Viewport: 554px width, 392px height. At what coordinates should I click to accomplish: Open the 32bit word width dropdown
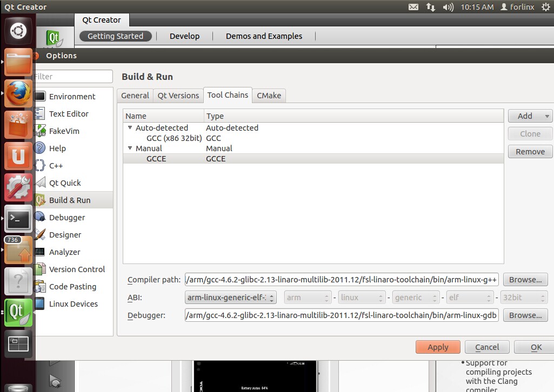coord(524,298)
